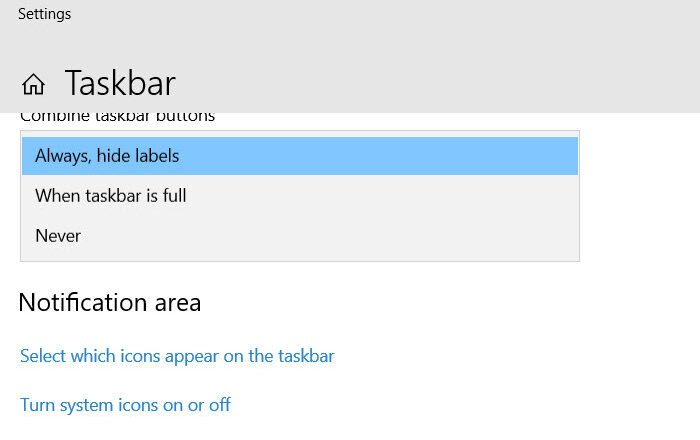
Task: Click the "Settings" window title text
Action: [x=44, y=14]
